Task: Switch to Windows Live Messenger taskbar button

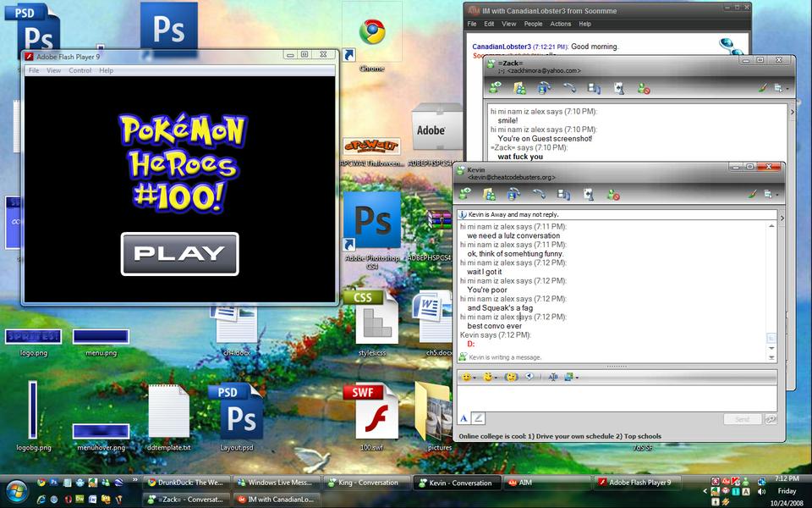Action: pos(276,483)
